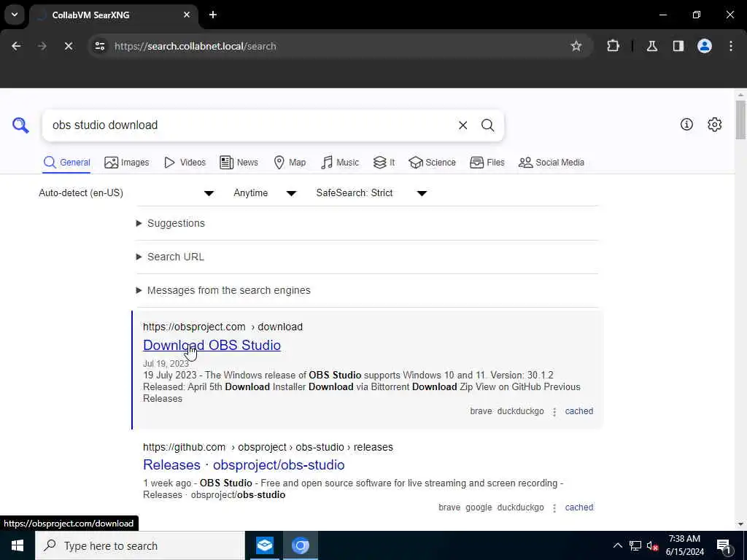Open the taskbar clock showing 7:38 AM
The height and width of the screenshot is (560, 747).
[x=684, y=545]
